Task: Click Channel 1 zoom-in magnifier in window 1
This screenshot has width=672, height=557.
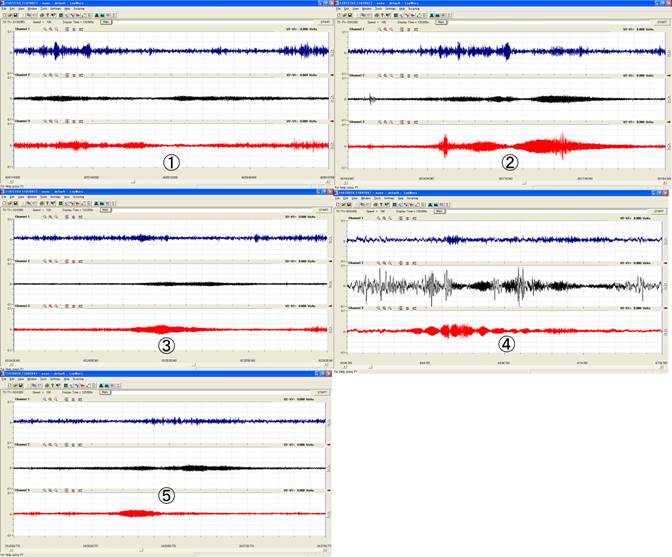Action: point(45,29)
